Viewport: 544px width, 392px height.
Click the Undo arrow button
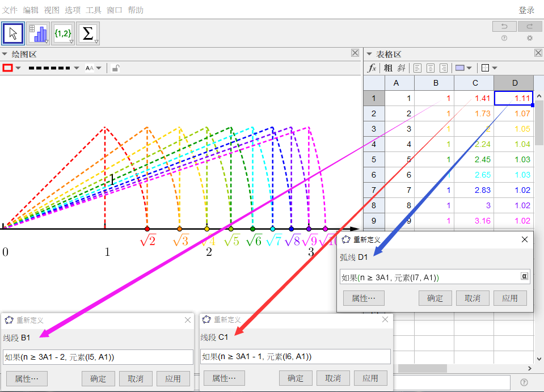click(x=504, y=26)
